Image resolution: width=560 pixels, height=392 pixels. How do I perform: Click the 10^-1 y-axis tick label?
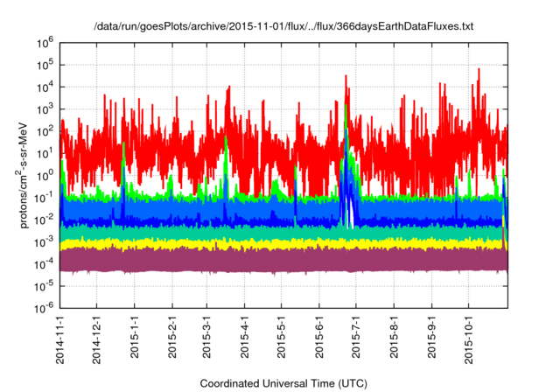click(45, 198)
